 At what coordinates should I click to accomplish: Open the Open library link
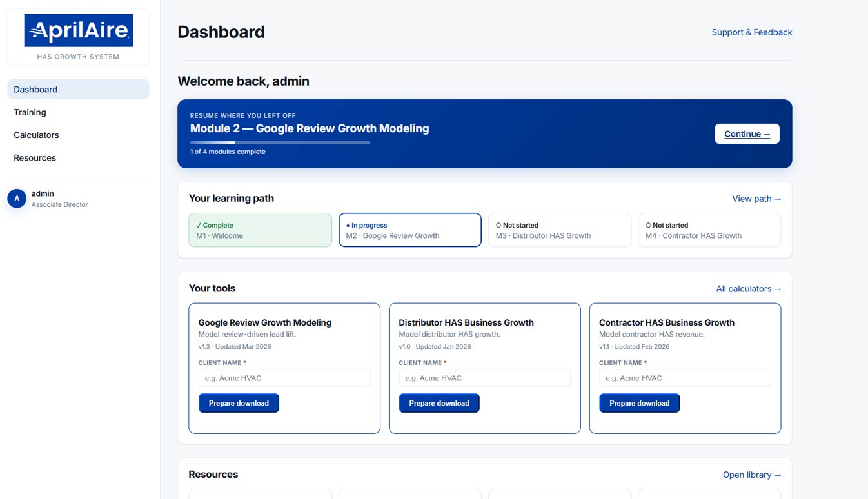[752, 475]
